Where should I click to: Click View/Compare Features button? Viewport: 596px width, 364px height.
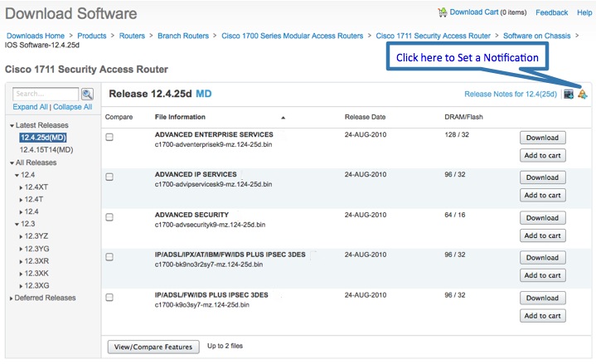pyautogui.click(x=153, y=347)
